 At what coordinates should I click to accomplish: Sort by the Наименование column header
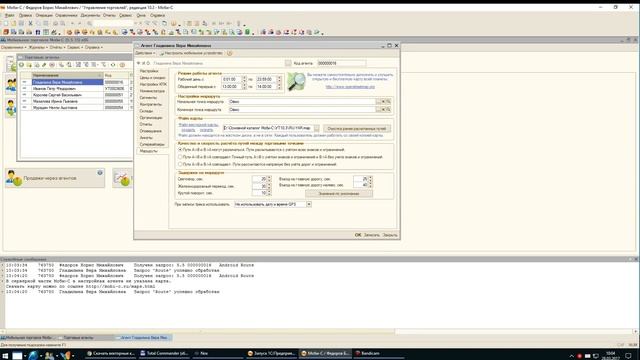67,76
